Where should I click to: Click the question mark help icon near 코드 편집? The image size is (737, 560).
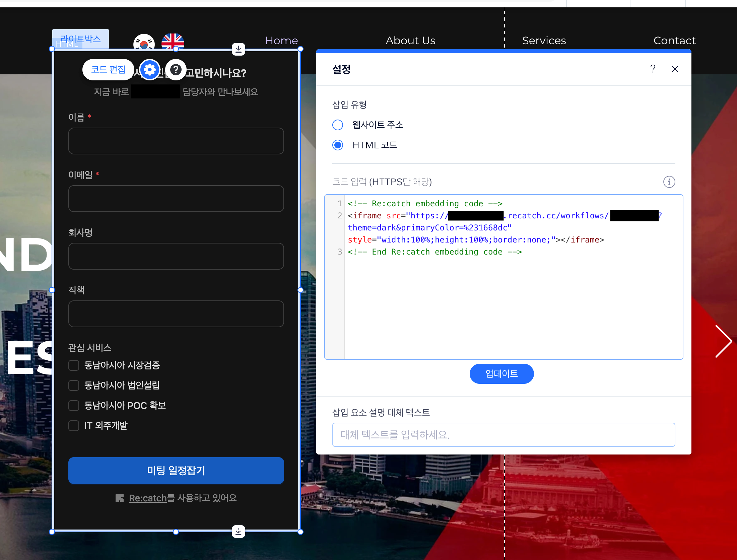coord(176,70)
